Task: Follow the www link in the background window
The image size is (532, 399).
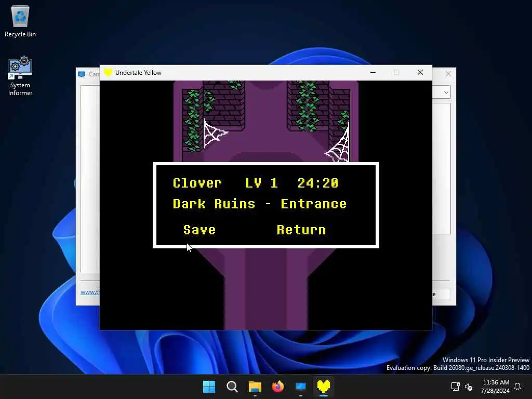Action: pos(90,292)
